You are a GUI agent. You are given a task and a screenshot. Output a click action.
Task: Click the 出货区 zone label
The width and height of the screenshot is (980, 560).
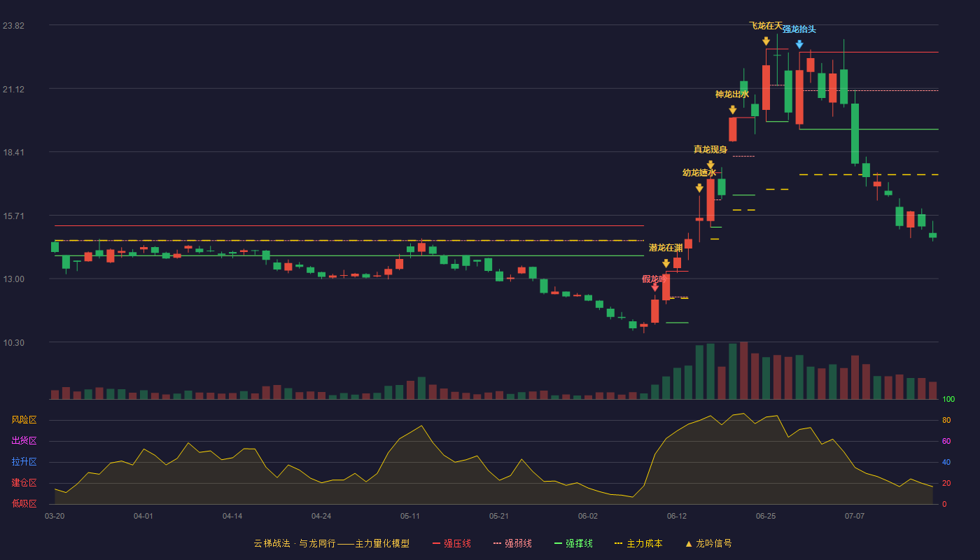(24, 441)
